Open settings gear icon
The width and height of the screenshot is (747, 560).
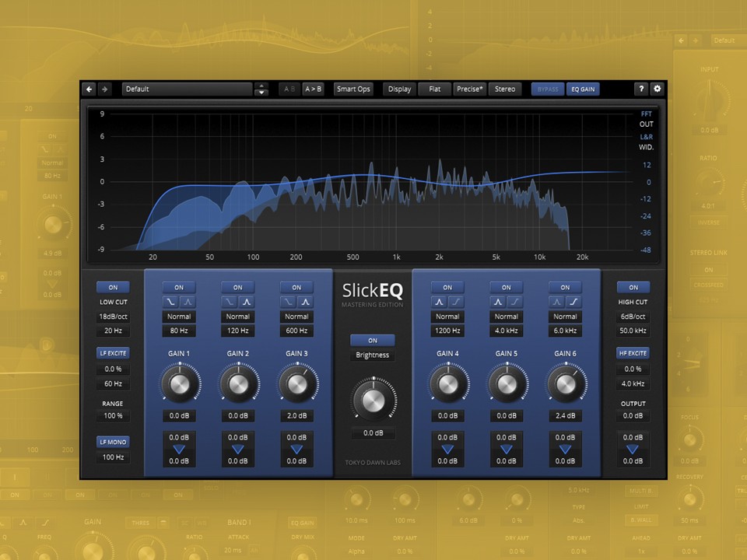pyautogui.click(x=658, y=89)
